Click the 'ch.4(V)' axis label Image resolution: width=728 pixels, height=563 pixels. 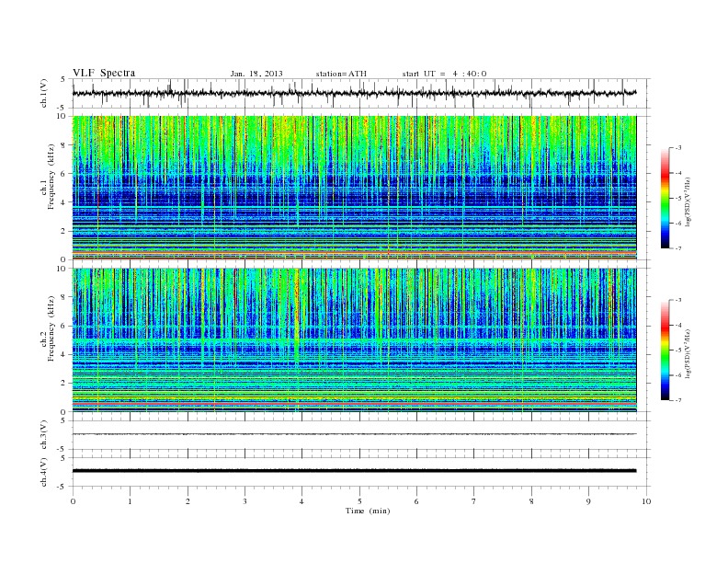(44, 472)
